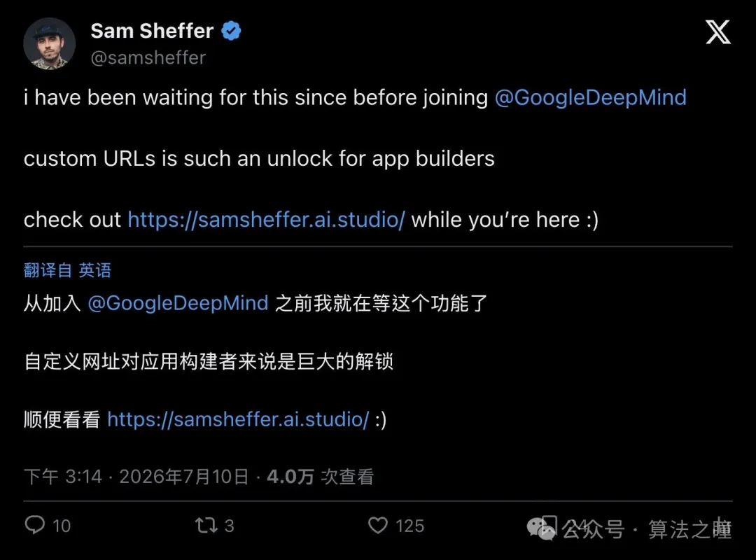Click the 下午 3:14 · 2026年7月10日 timestamp

[136, 477]
